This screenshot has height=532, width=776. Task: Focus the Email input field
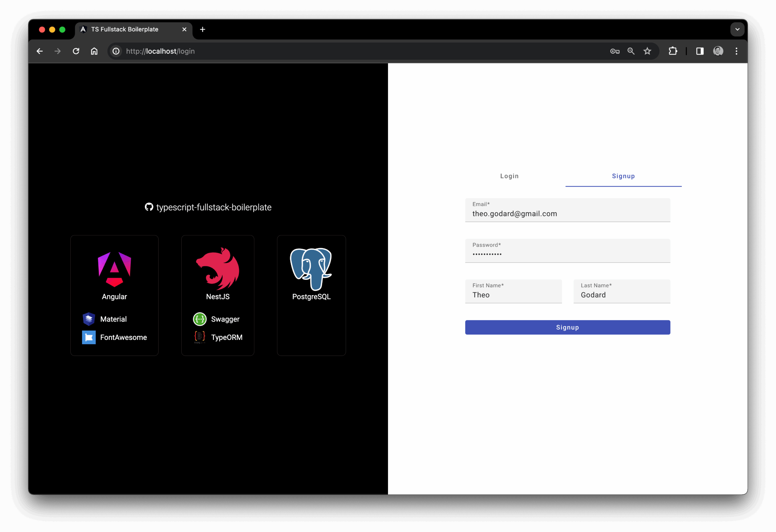click(568, 210)
